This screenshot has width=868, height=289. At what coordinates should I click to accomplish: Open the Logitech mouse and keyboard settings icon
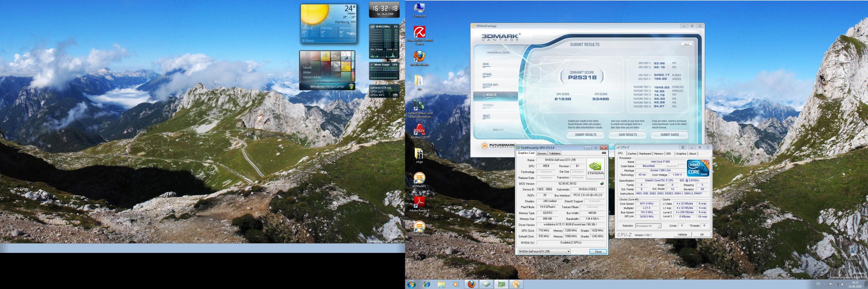click(419, 109)
